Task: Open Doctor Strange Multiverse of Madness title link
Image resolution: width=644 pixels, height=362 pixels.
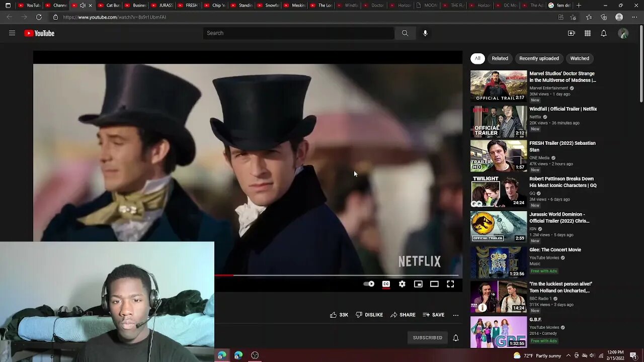Action: (x=562, y=77)
